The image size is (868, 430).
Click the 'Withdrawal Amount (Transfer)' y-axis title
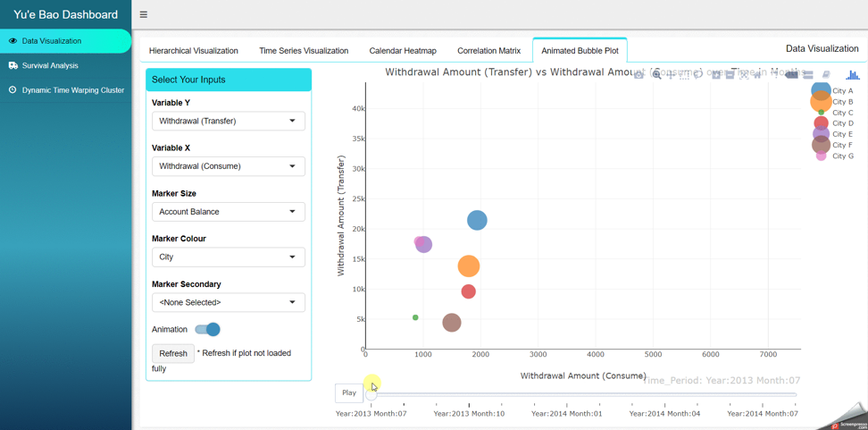pyautogui.click(x=341, y=215)
